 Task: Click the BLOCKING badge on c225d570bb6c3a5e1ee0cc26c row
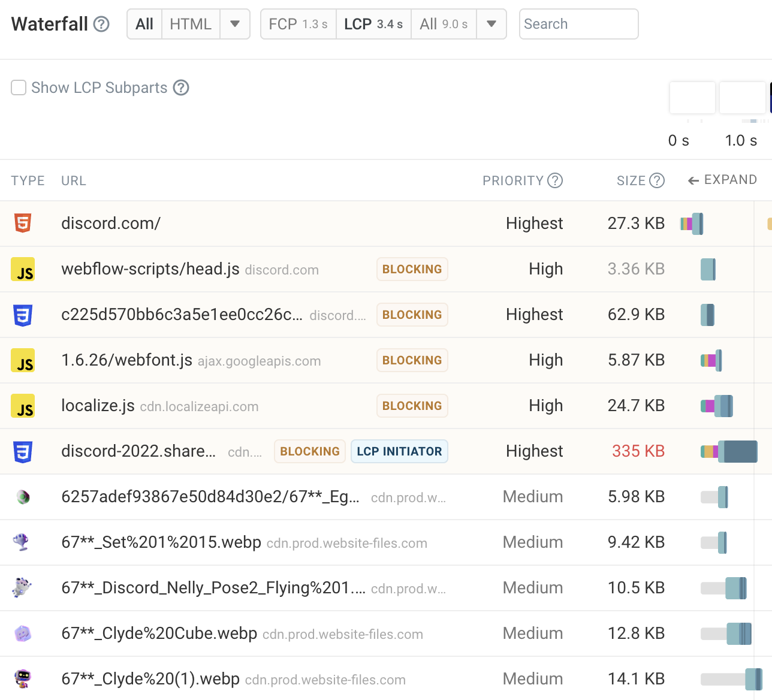tap(412, 315)
